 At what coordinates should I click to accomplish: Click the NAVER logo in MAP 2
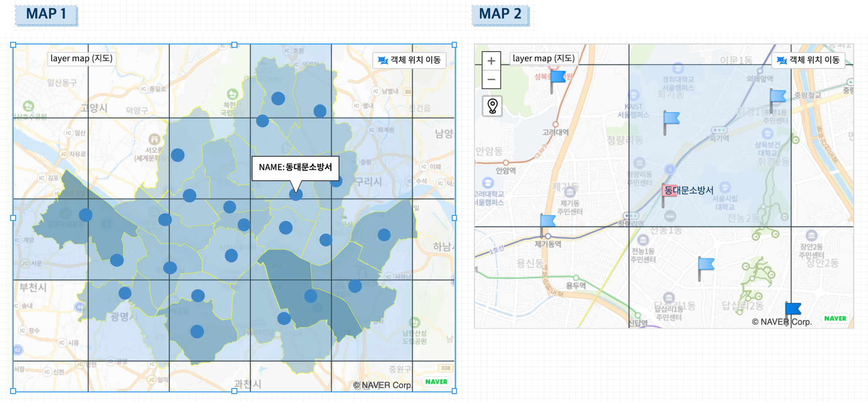click(x=835, y=318)
